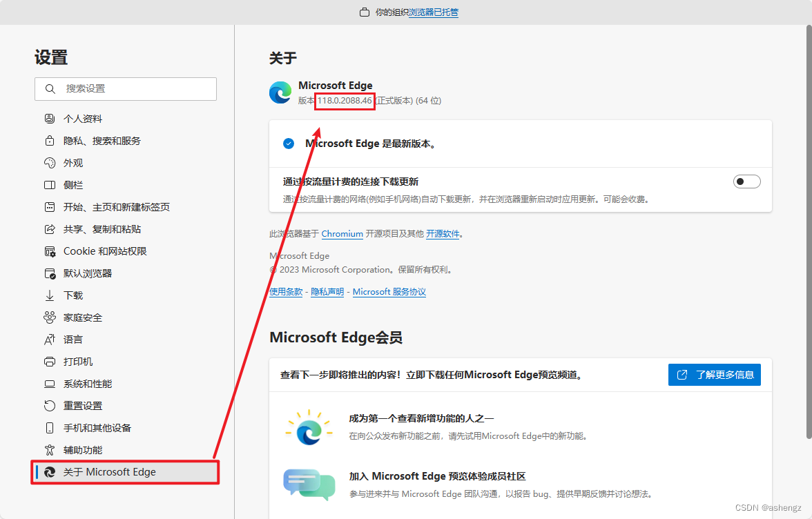812x519 pixels.
Task: Select 重置设置 menu item
Action: [x=83, y=406]
